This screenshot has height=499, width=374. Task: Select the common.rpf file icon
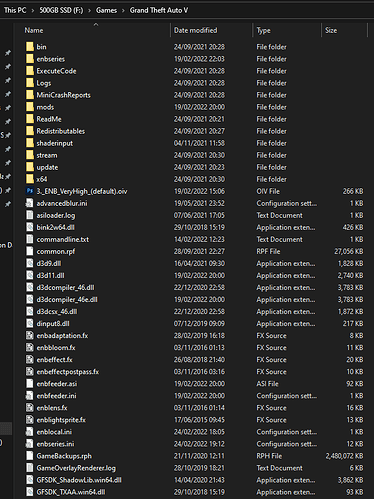pos(30,251)
